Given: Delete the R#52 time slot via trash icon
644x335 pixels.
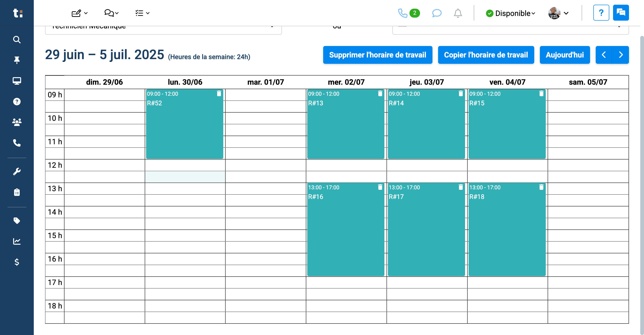Looking at the screenshot, I should point(219,94).
